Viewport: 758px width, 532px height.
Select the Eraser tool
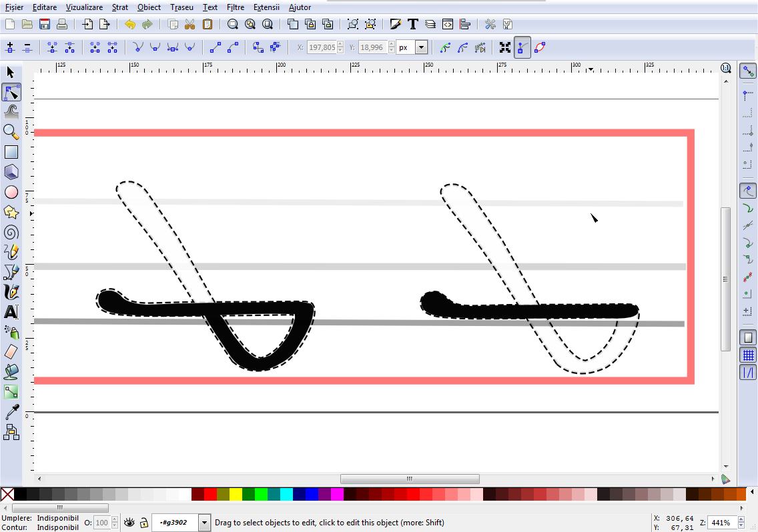pos(11,351)
